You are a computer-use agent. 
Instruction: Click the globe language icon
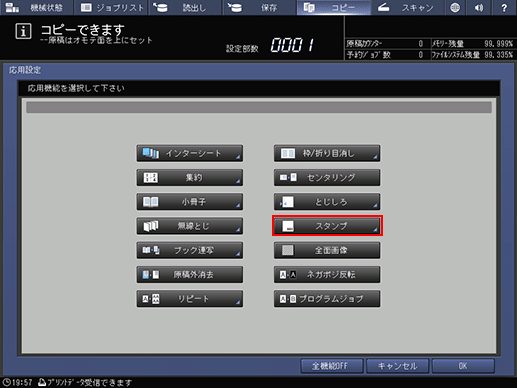click(455, 7)
